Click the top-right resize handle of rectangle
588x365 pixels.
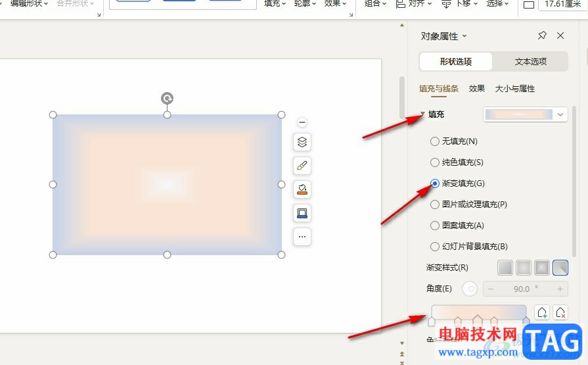[x=281, y=114]
